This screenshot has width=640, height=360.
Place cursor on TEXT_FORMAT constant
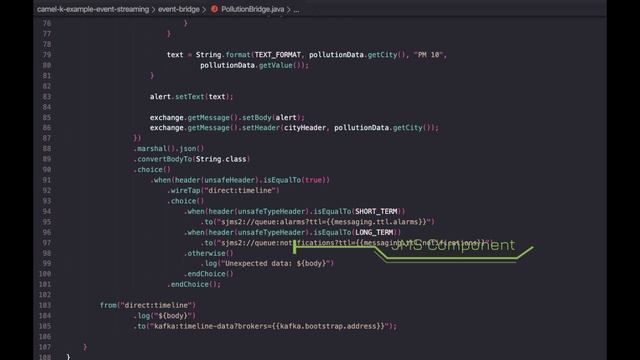(x=278, y=55)
